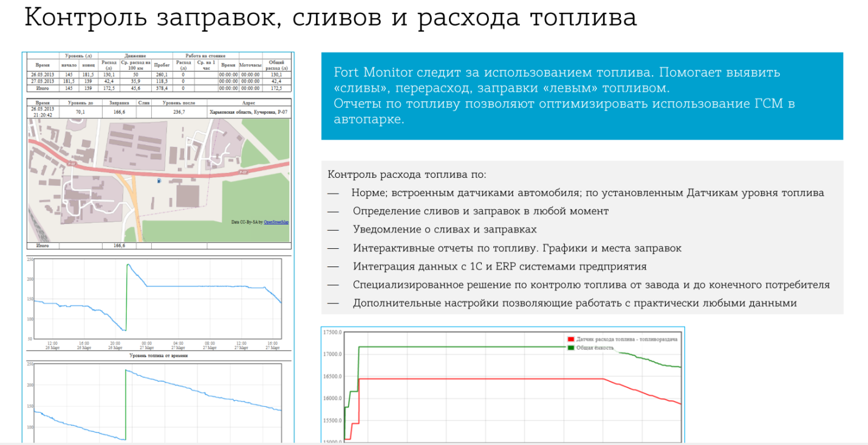
Task: Click the 'Моточасы' column header
Action: (x=250, y=65)
